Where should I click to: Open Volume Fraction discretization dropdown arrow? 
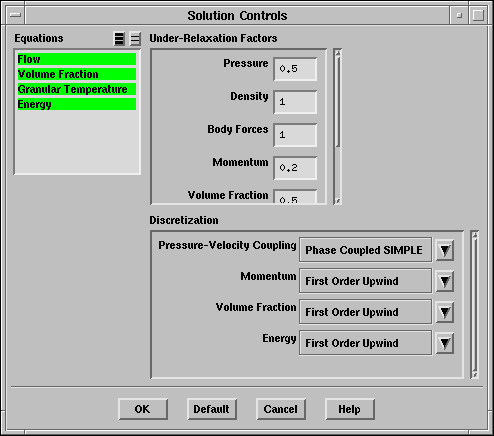tap(445, 312)
